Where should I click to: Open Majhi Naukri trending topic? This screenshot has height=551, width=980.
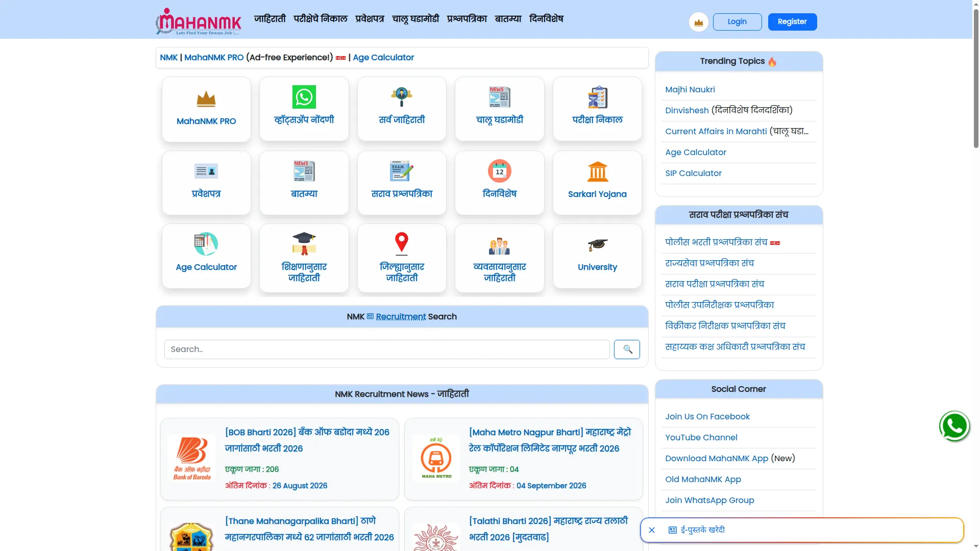pos(690,90)
